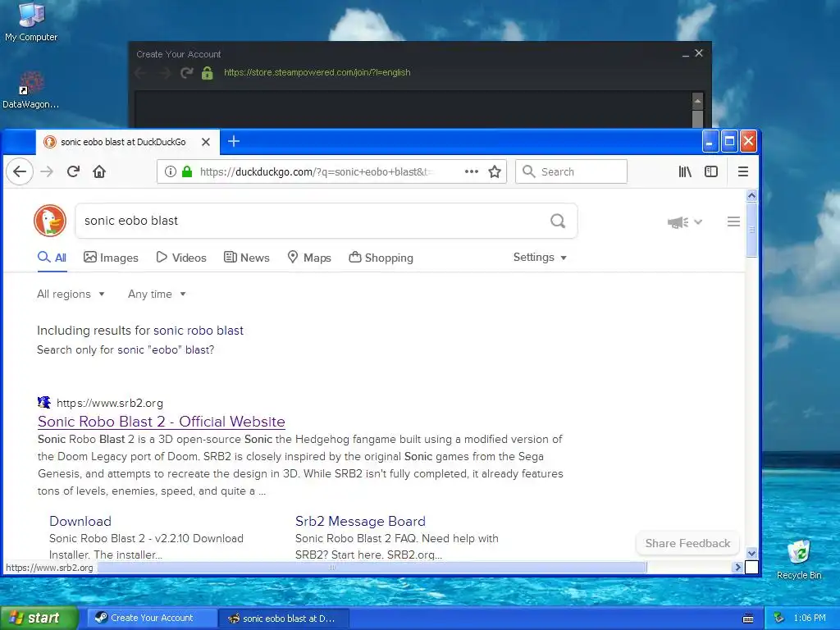This screenshot has width=840, height=630.
Task: Expand Any time filter
Action: (157, 294)
